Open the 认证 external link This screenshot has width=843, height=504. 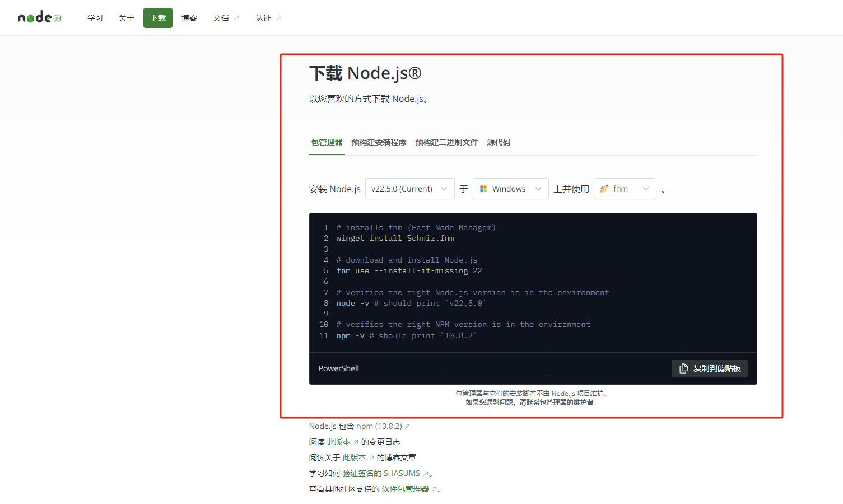[269, 18]
